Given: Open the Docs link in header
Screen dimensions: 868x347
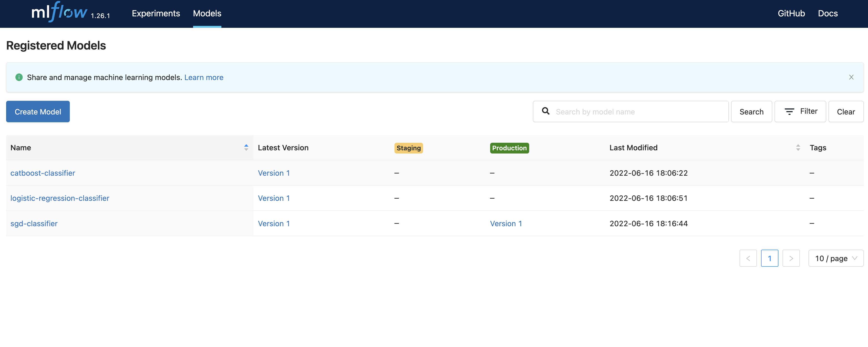Looking at the screenshot, I should [827, 13].
